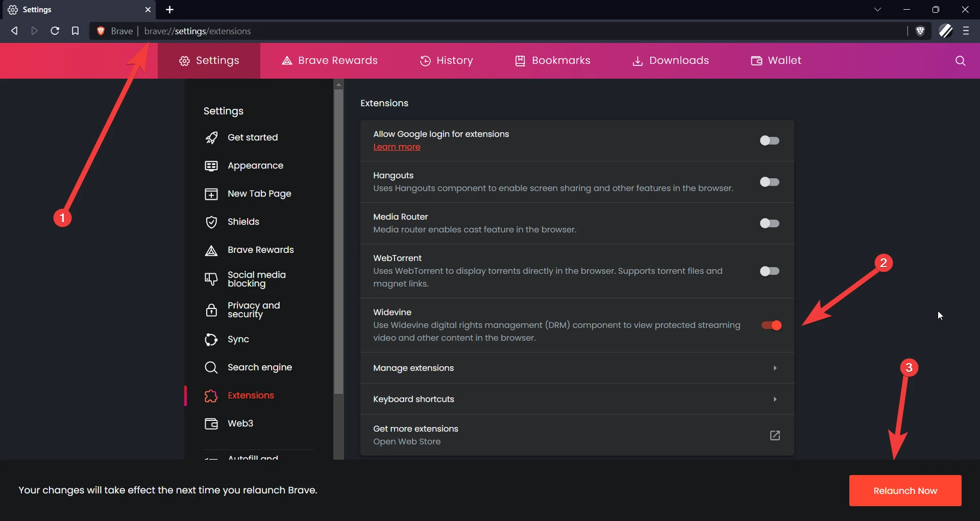
Task: Click the WebTorrent row title
Action: (397, 258)
